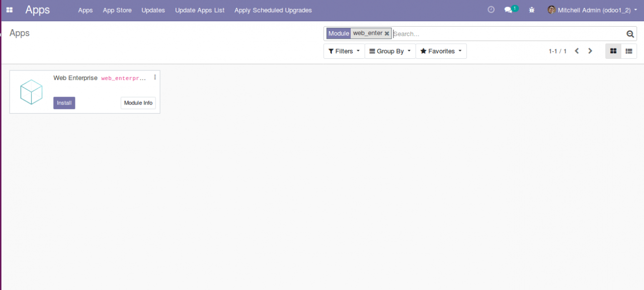The width and height of the screenshot is (644, 290).
Task: Open the kebab menu on Web Enterprise card
Action: [154, 77]
